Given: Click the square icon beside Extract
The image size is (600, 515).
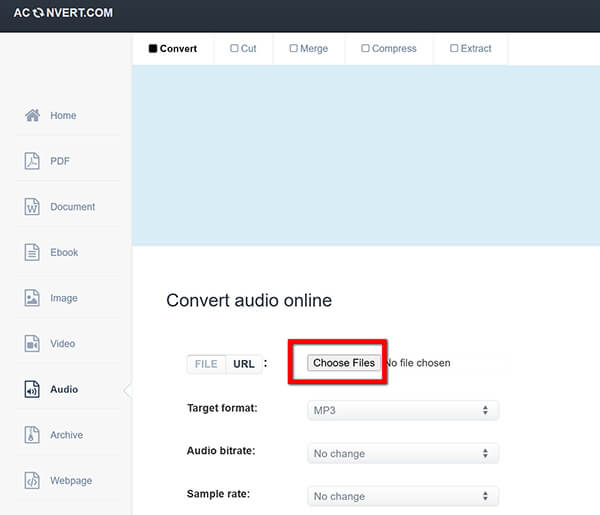Looking at the screenshot, I should [x=454, y=48].
